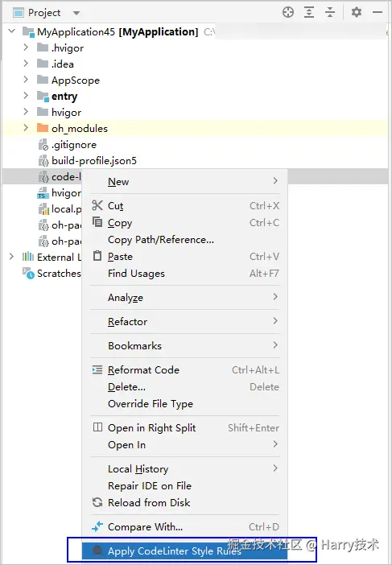Collapse the MyApplication45 root node

12,31
